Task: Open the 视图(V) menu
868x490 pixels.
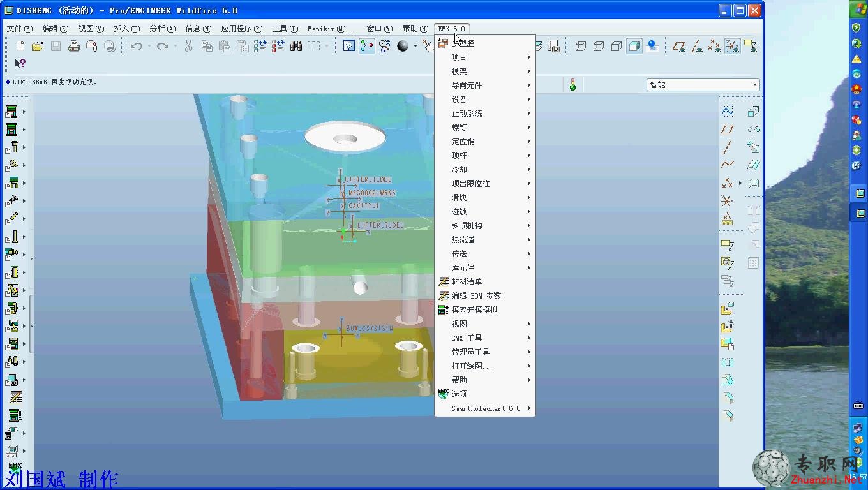Action: 91,29
